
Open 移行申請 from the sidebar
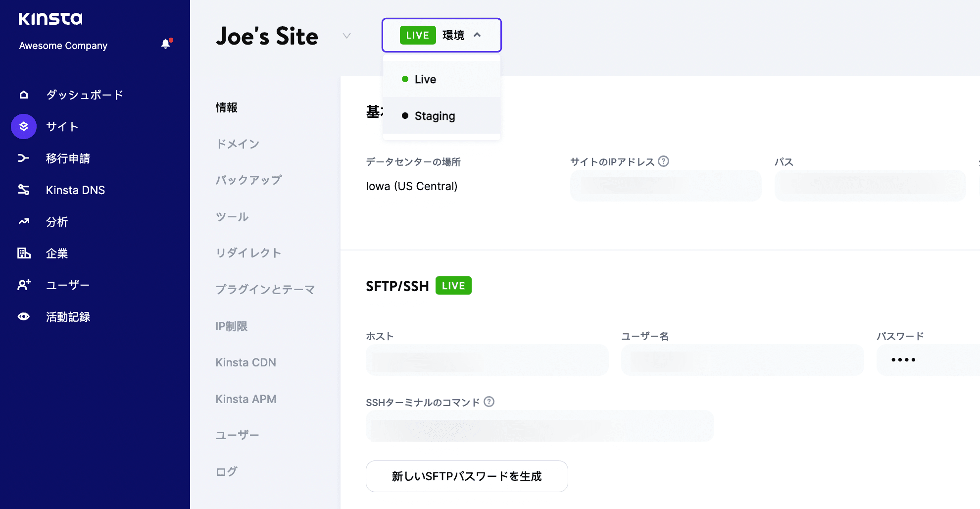(23, 158)
